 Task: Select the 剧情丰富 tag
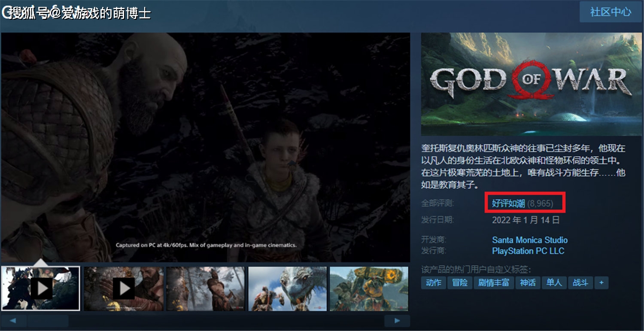[494, 282]
